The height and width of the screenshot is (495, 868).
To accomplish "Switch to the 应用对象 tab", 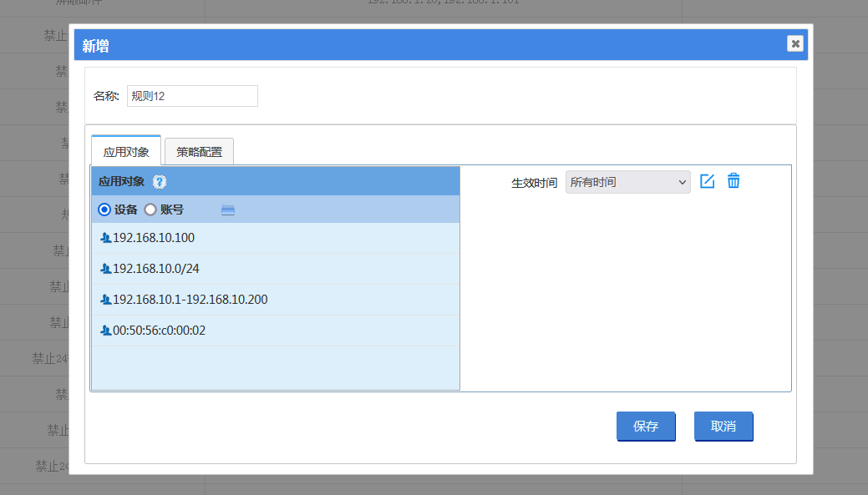I will (126, 152).
